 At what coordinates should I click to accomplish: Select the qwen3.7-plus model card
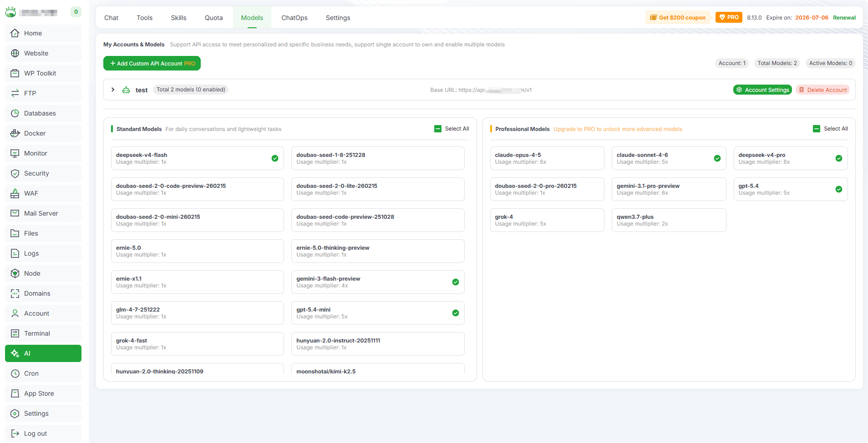669,220
